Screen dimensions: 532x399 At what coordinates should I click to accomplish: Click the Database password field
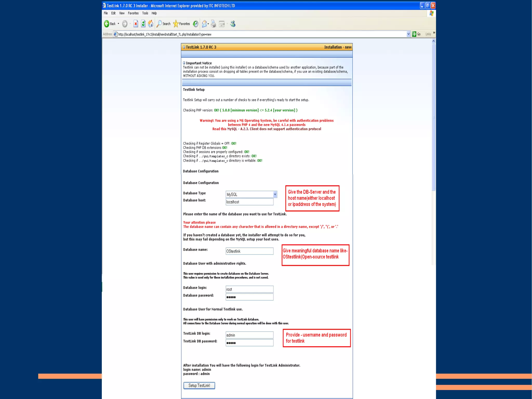249,297
